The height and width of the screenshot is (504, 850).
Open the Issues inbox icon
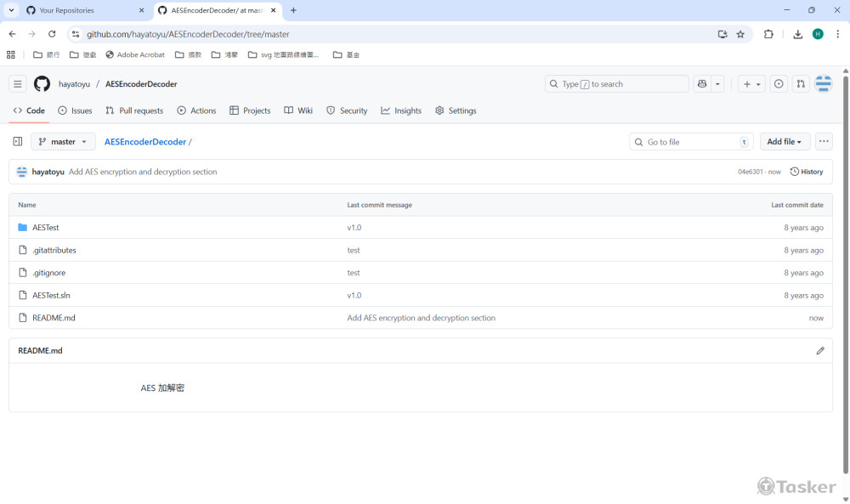(x=778, y=84)
